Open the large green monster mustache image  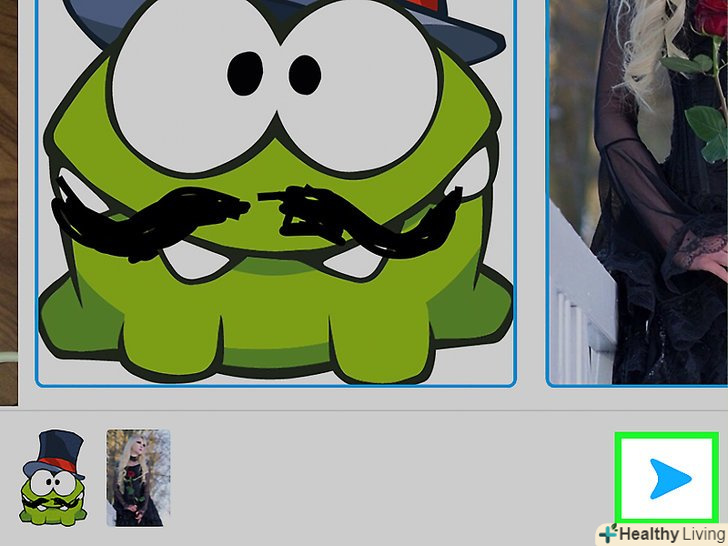point(276,192)
